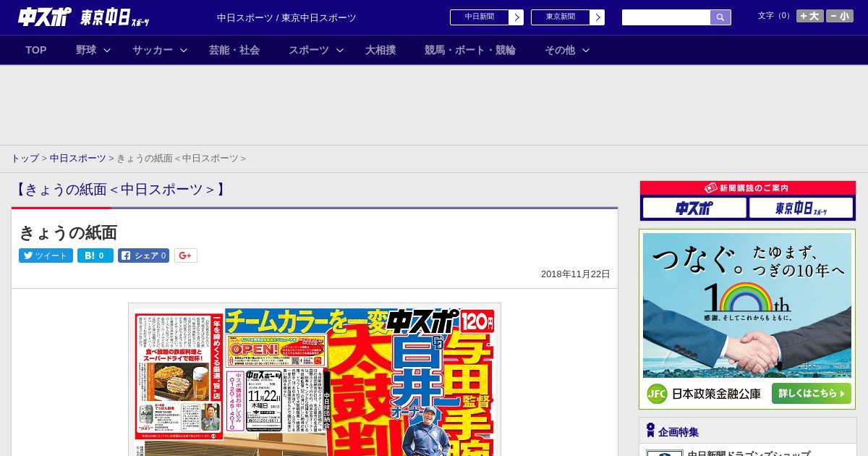Go to TOP menu item
Screen dimensions: 868x456
click(36, 50)
